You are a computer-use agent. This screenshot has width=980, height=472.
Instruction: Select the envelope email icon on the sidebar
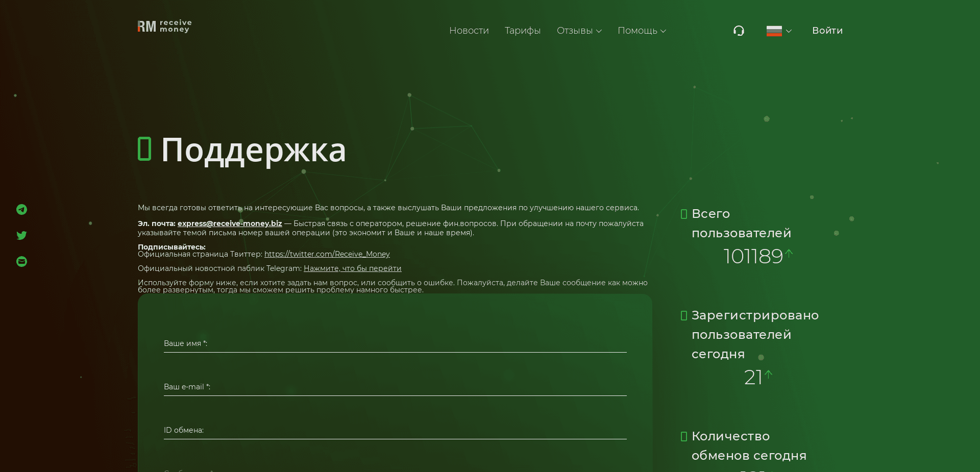coord(21,261)
